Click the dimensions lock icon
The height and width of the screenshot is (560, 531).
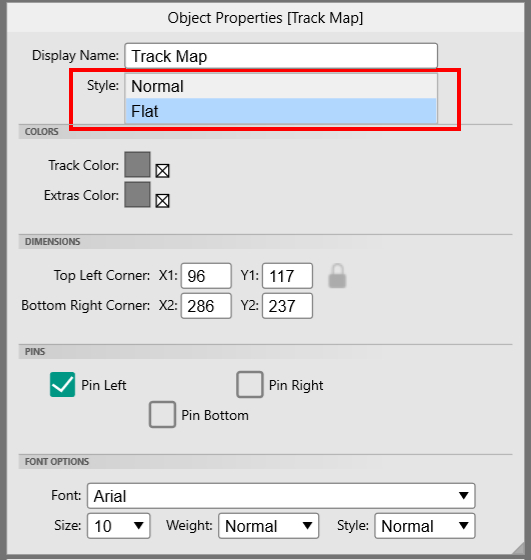click(x=337, y=276)
